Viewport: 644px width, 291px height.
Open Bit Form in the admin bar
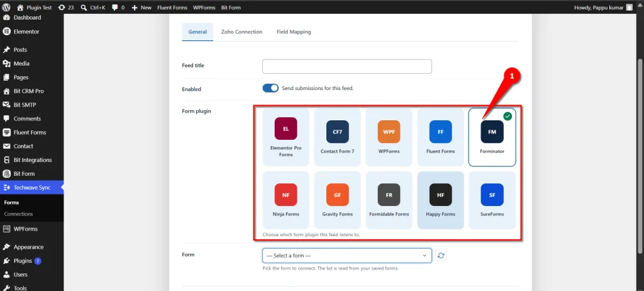tap(231, 8)
